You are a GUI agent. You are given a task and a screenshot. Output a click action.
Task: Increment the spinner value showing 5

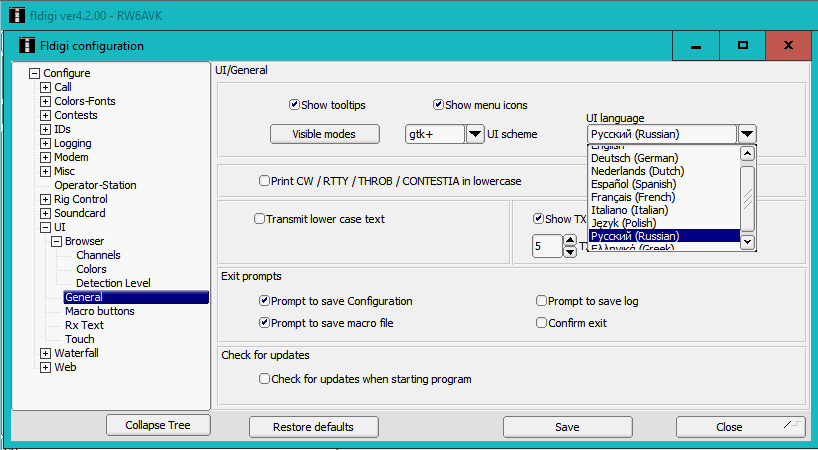point(570,240)
